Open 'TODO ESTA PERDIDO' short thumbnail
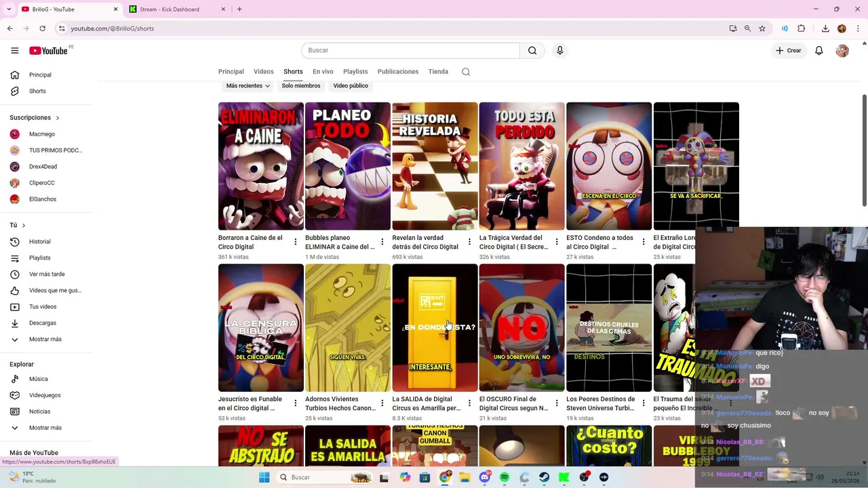Viewport: 868px width, 488px height. coord(522,166)
